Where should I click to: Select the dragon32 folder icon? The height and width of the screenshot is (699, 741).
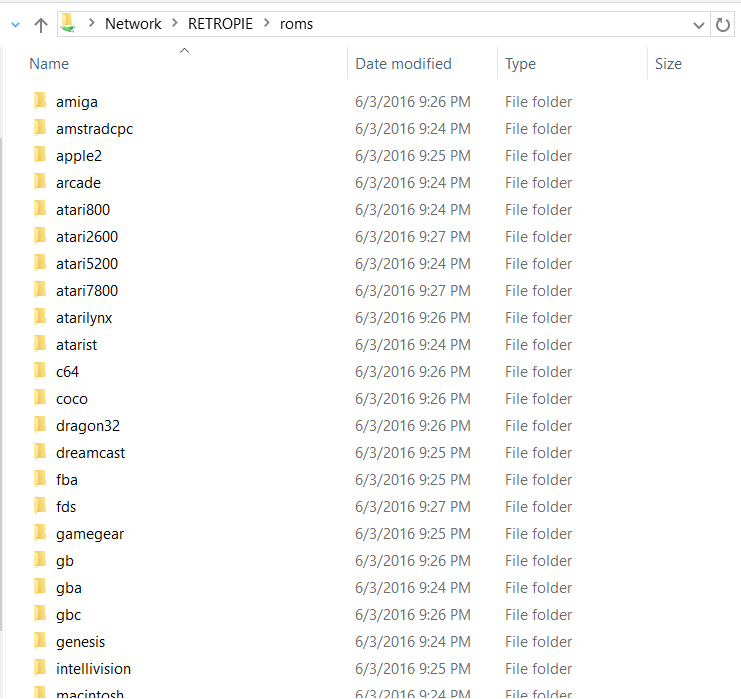pyautogui.click(x=41, y=424)
